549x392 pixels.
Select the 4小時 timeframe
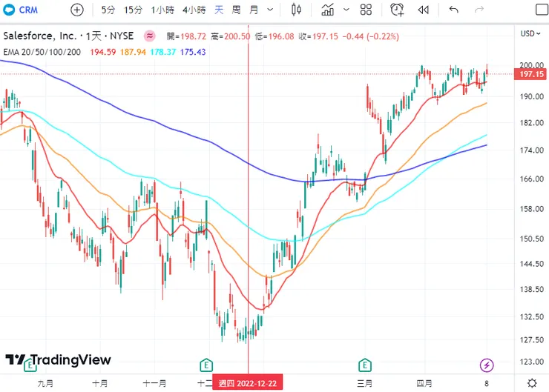(194, 10)
